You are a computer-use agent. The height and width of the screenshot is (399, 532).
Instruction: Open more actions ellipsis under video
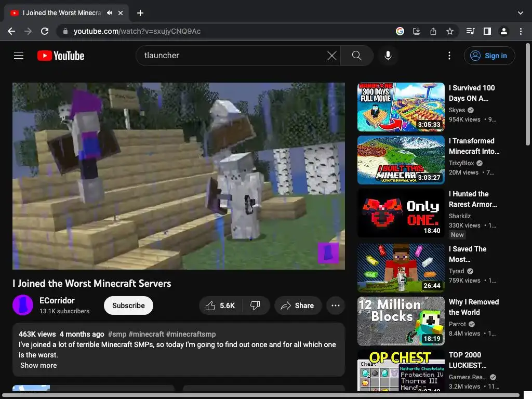pos(336,305)
